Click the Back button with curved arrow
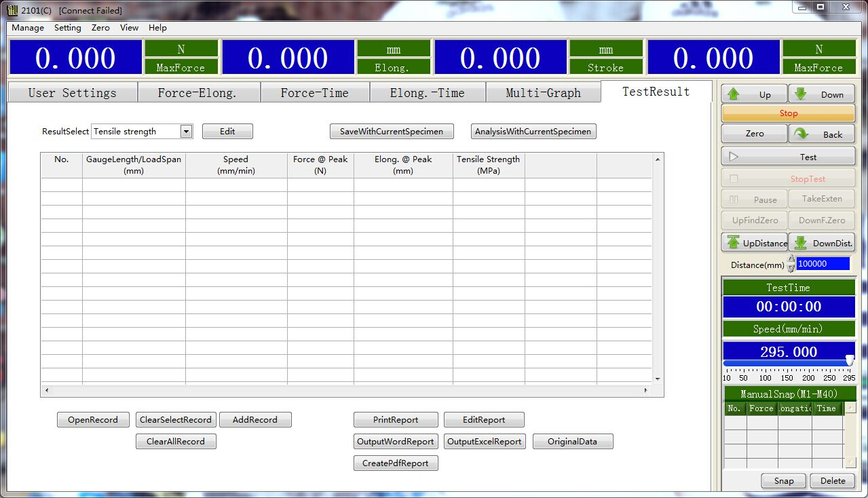Image resolution: width=868 pixels, height=498 pixels. 821,134
